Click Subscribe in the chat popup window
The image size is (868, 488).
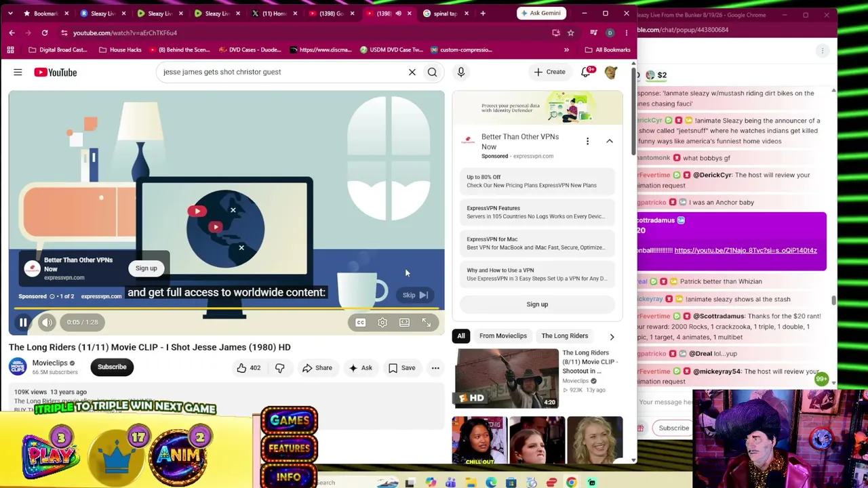pos(673,428)
